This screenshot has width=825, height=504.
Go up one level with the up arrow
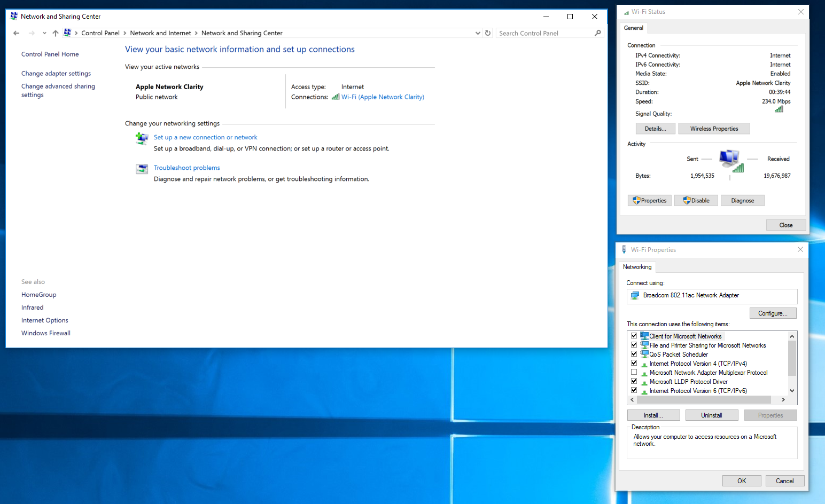click(56, 33)
